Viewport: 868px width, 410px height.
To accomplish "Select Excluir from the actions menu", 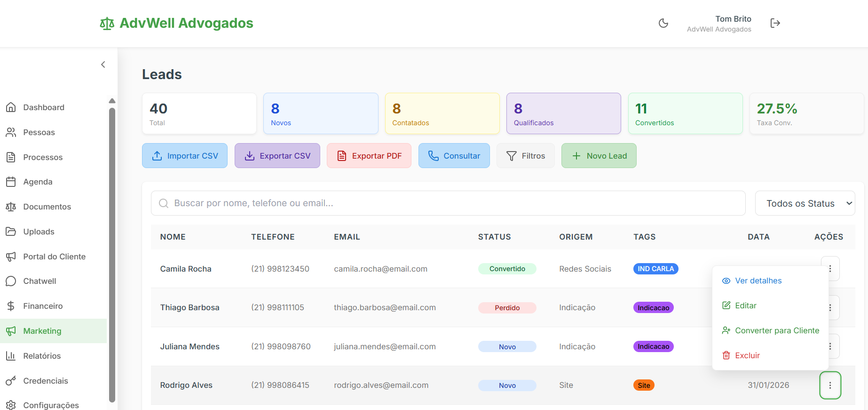I will (x=770, y=355).
